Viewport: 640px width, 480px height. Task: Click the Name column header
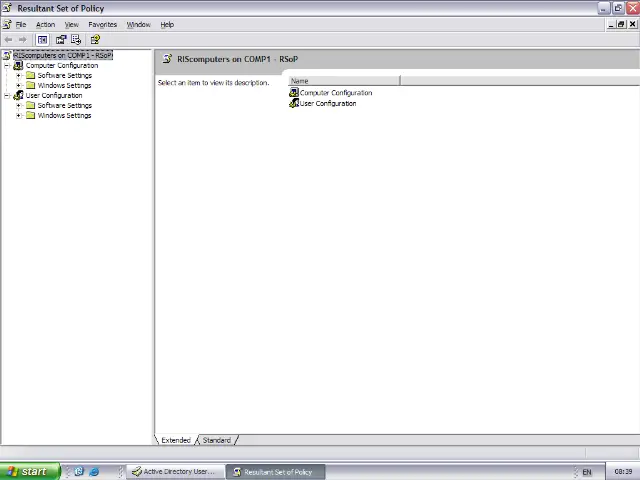click(x=344, y=81)
